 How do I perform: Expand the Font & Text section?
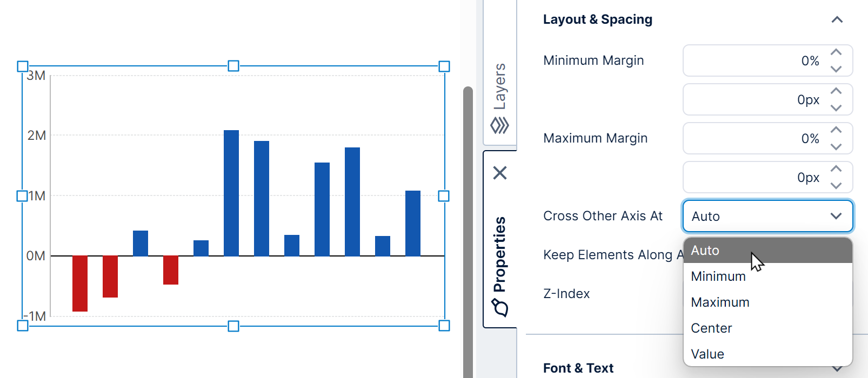[837, 368]
